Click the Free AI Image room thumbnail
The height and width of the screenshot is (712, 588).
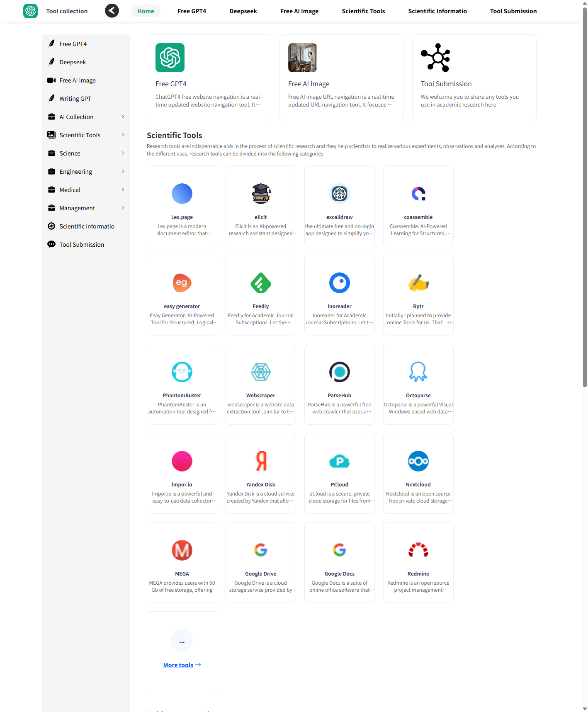click(x=302, y=58)
